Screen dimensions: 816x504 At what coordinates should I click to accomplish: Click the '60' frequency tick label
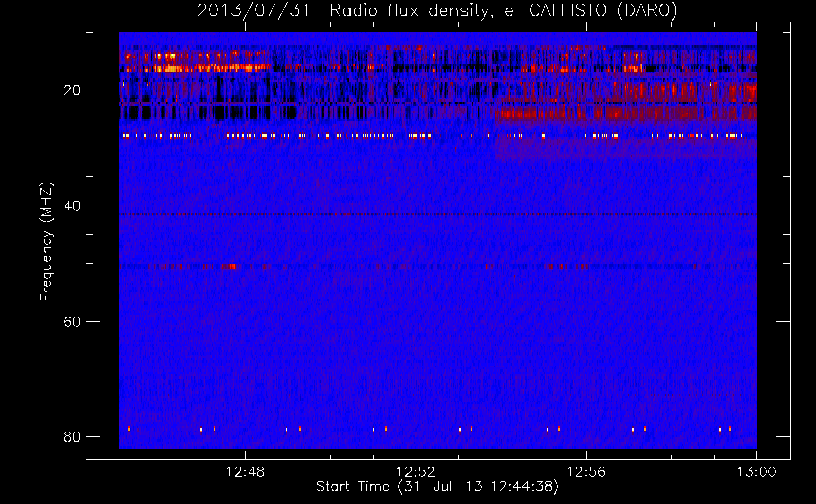[72, 321]
